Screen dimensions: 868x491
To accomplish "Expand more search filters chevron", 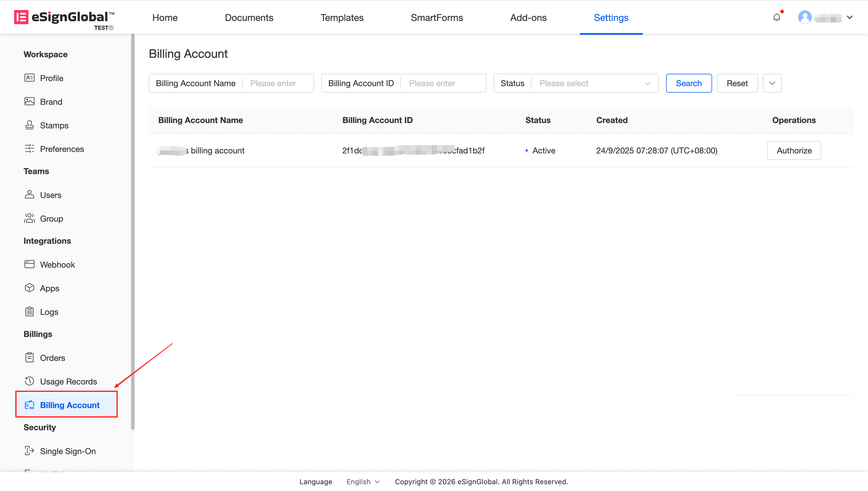I will pos(772,83).
